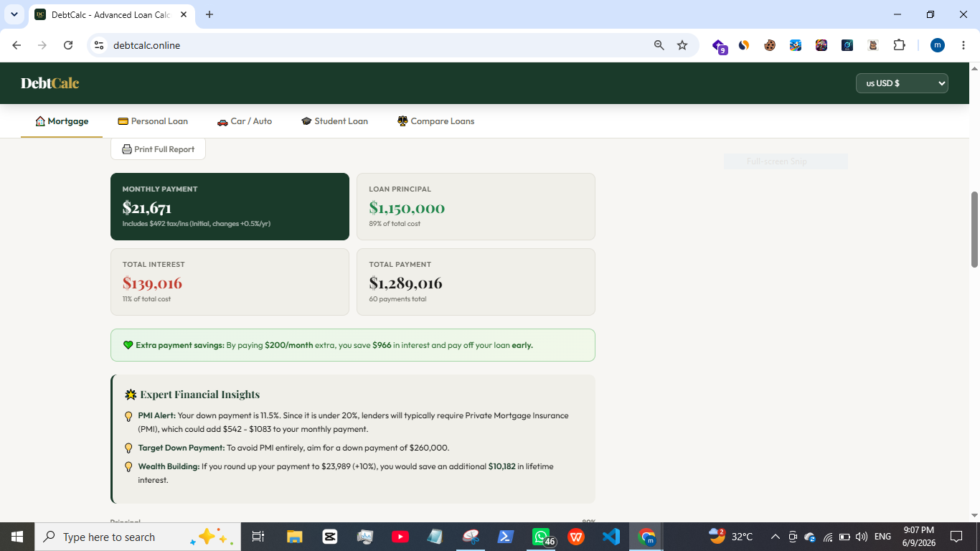Open File Explorer from the taskbar
Viewport: 980px width, 551px height.
[x=295, y=537]
